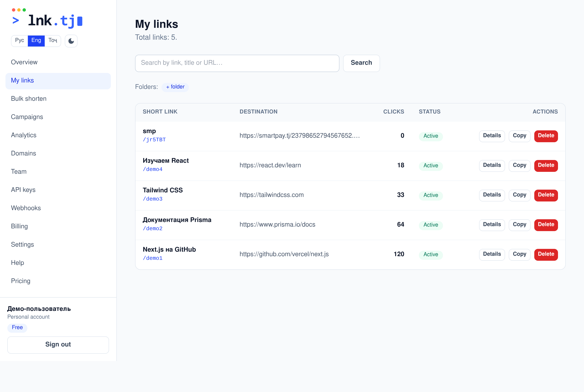This screenshot has width=584, height=392.
Task: Click the react.dev/learn destination URL
Action: (270, 165)
